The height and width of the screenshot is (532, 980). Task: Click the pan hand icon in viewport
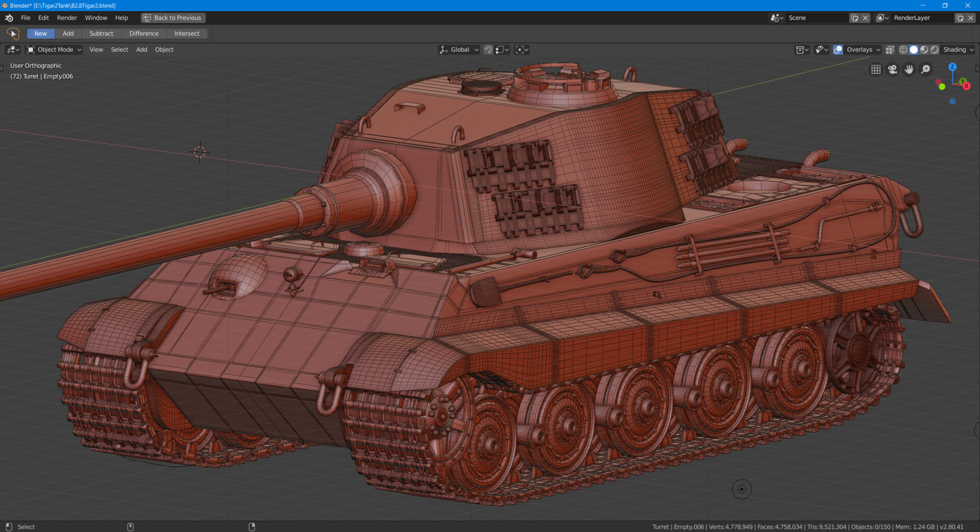pos(909,69)
